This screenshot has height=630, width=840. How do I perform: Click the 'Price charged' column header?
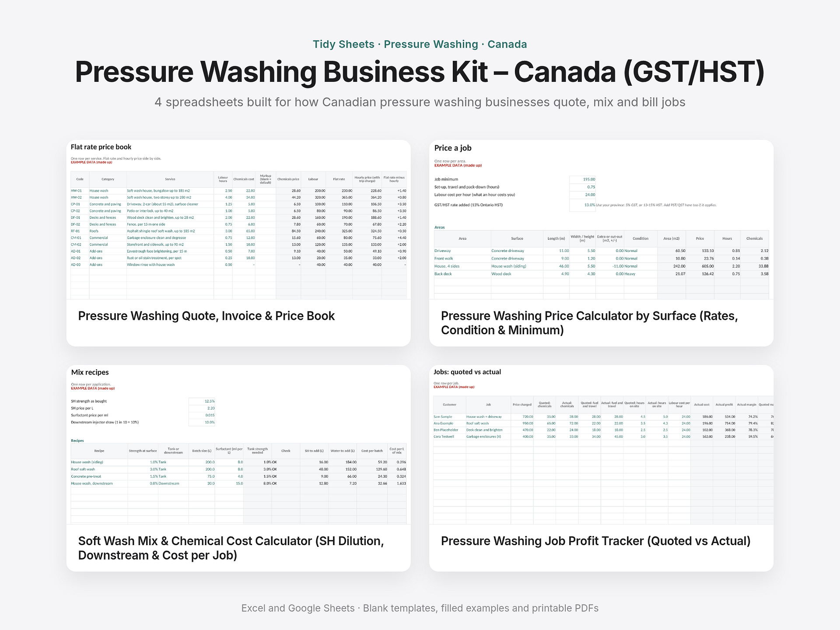tap(522, 405)
